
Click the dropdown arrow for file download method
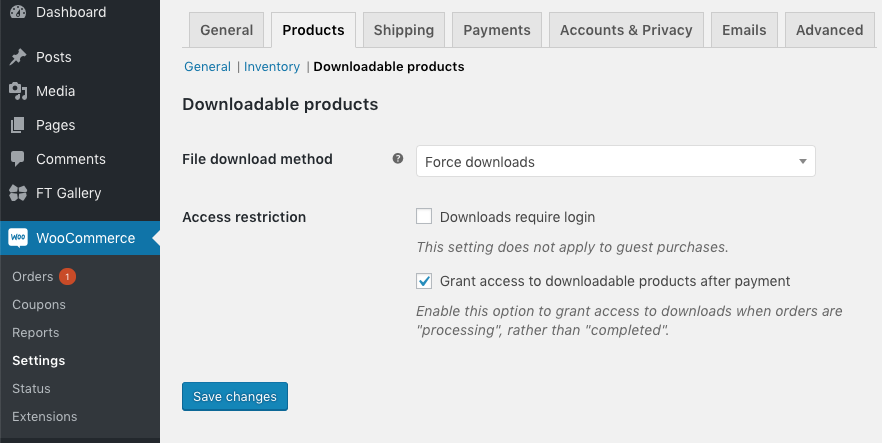803,161
